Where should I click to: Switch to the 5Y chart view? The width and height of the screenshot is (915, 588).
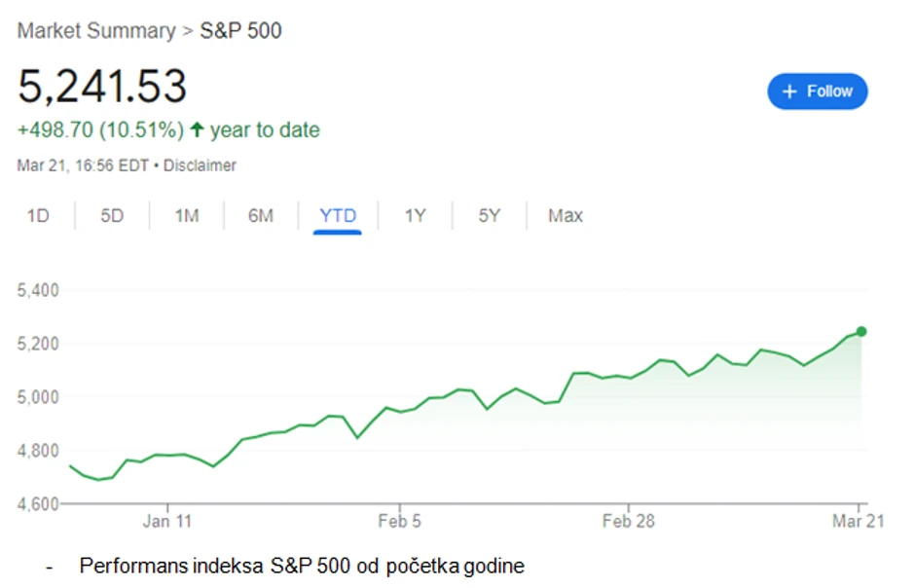coord(489,216)
